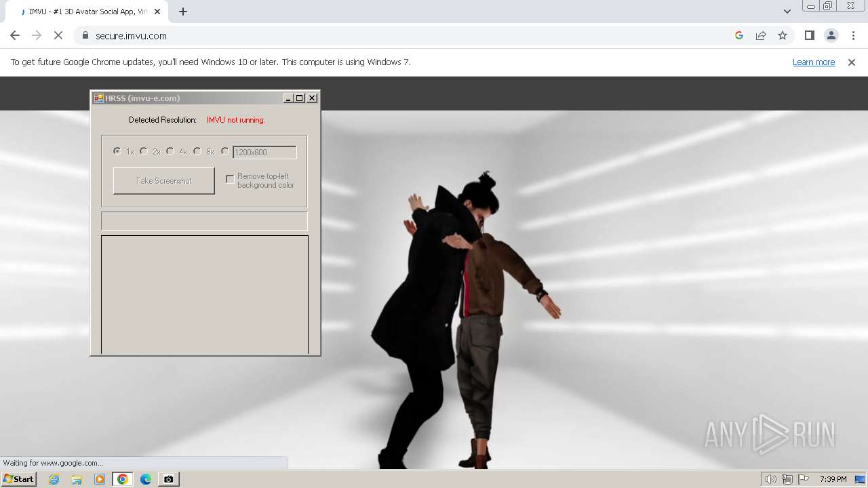Open Chrome side panel
868x488 pixels.
(809, 35)
